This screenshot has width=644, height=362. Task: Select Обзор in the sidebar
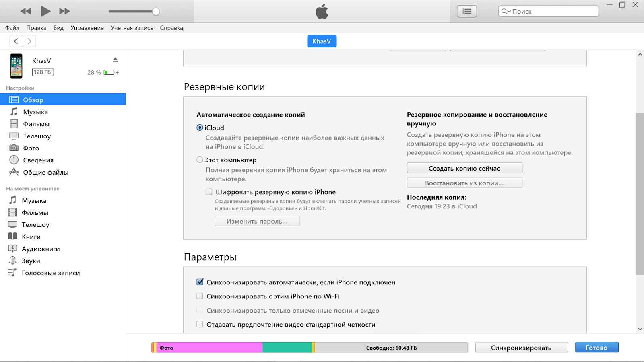pos(63,99)
